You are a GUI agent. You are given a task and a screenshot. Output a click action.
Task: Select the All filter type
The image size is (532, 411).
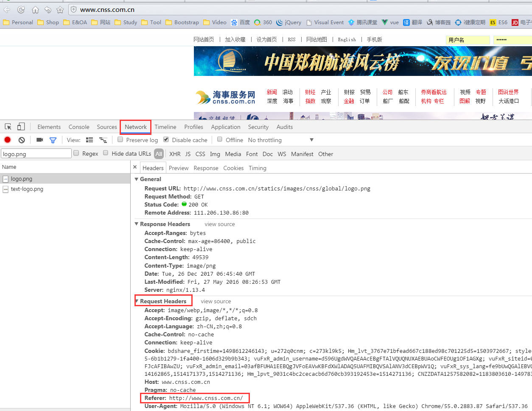coord(159,154)
